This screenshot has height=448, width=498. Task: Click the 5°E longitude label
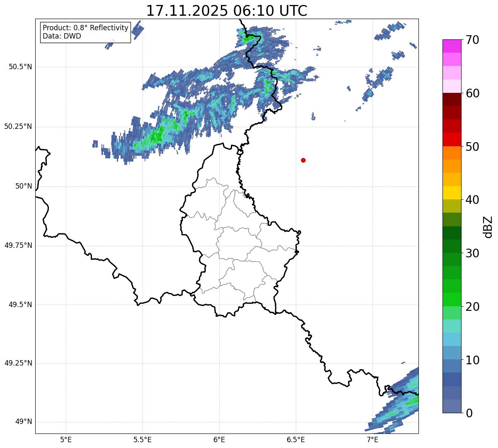point(66,439)
